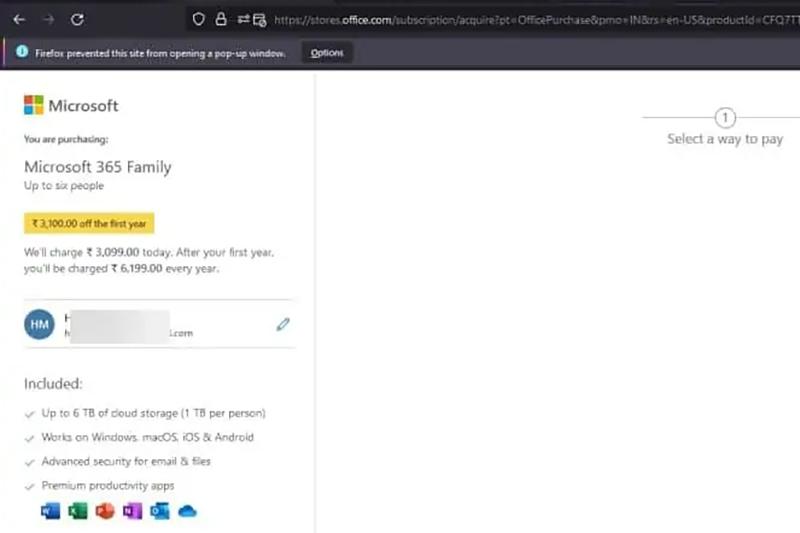Open the popup blocker Options dropdown
800x533 pixels.
(326, 52)
